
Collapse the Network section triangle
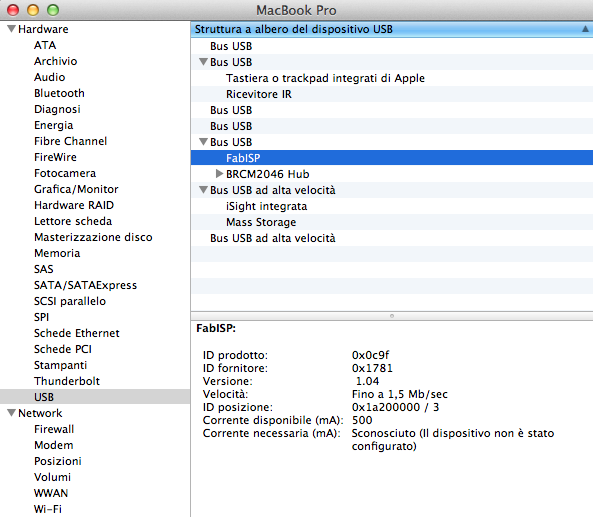pyautogui.click(x=11, y=413)
